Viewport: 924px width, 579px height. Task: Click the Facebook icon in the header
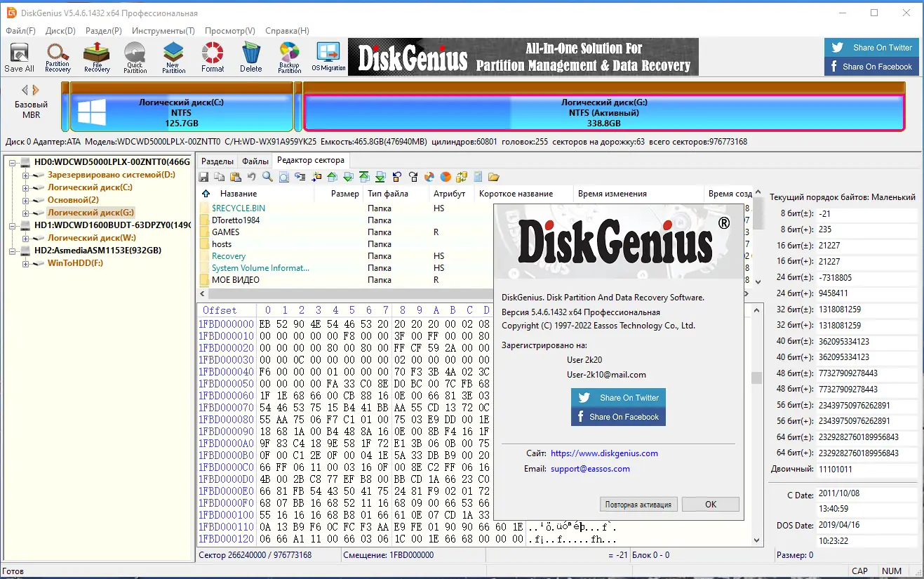pos(834,67)
